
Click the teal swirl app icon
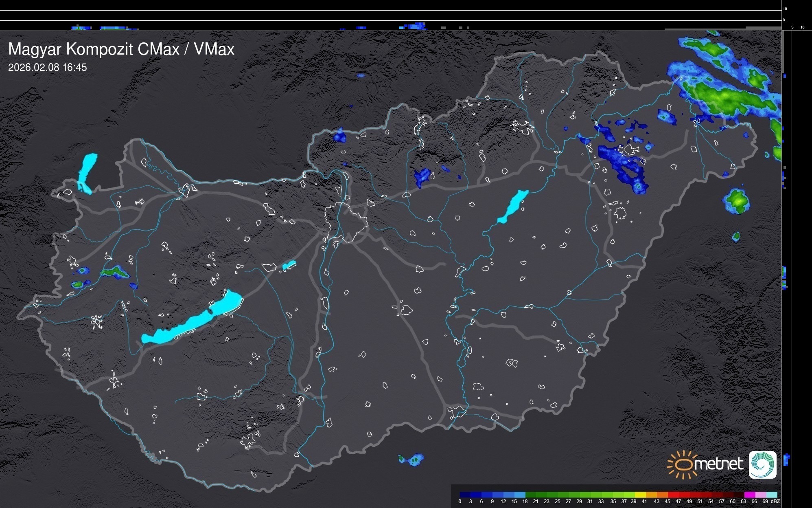(x=762, y=464)
